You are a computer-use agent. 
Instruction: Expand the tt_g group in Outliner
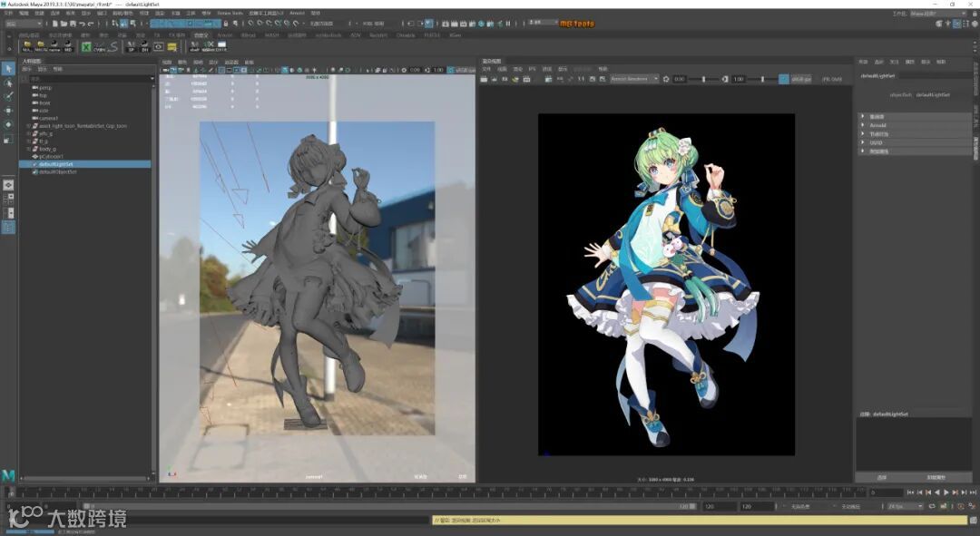(28, 141)
